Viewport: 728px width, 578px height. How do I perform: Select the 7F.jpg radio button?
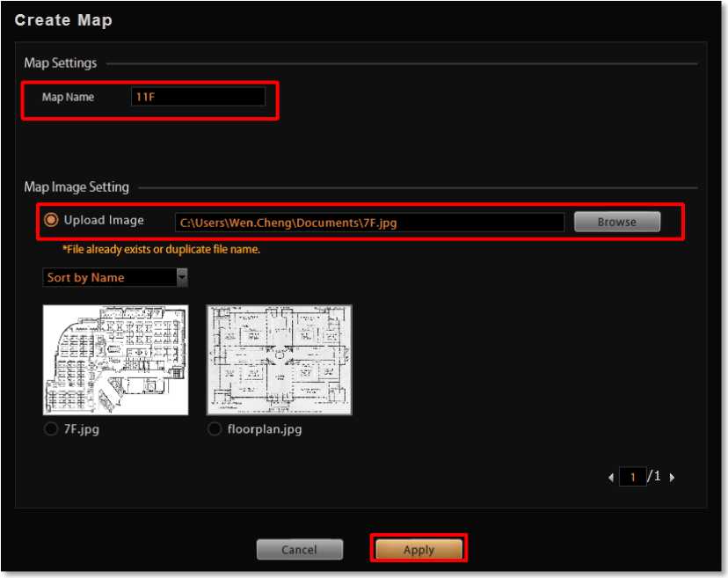(51, 430)
